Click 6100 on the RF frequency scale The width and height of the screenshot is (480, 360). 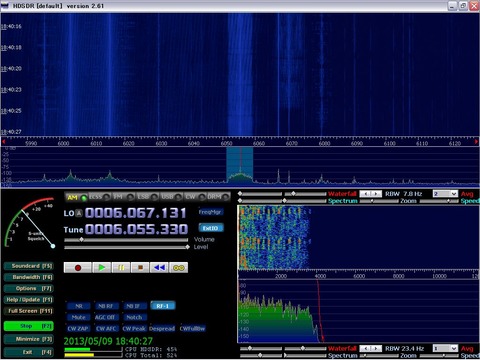point(389,143)
